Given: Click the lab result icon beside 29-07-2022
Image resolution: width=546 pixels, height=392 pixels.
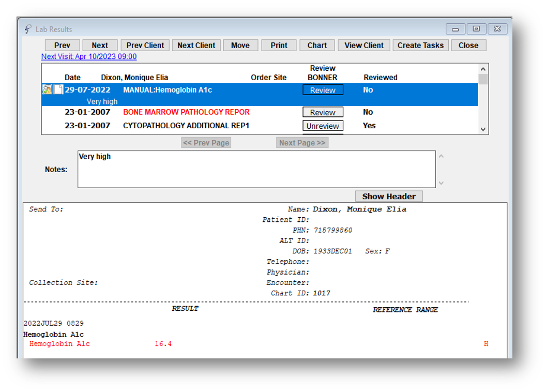Looking at the screenshot, I should coord(48,89).
